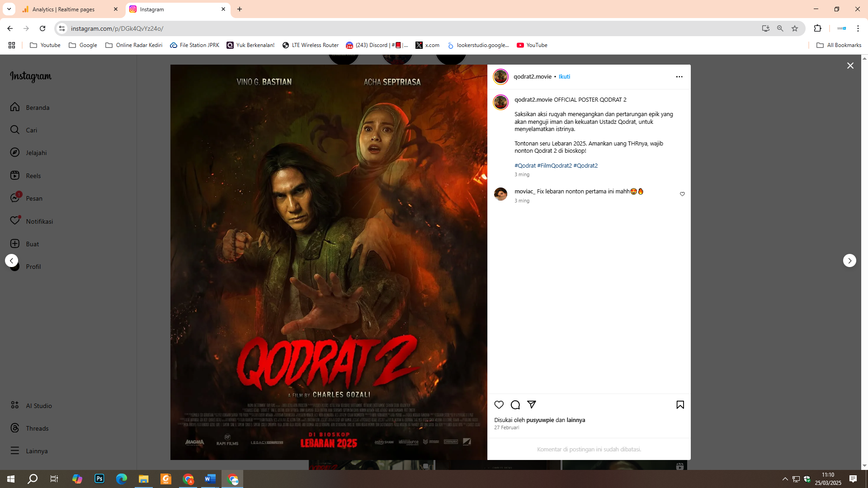This screenshot has height=488, width=868.
Task: Open the x.com bookmark
Action: pyautogui.click(x=428, y=45)
